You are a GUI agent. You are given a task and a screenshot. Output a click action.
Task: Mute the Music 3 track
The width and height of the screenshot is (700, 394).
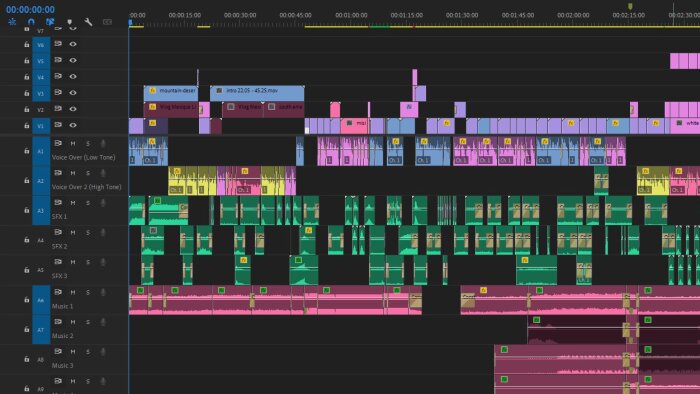click(73, 352)
